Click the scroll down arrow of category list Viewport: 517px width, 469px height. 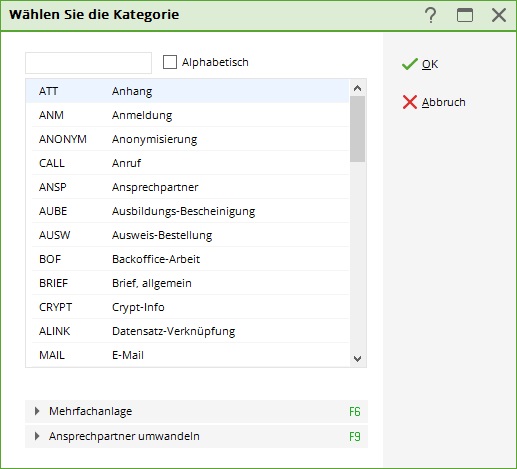357,359
